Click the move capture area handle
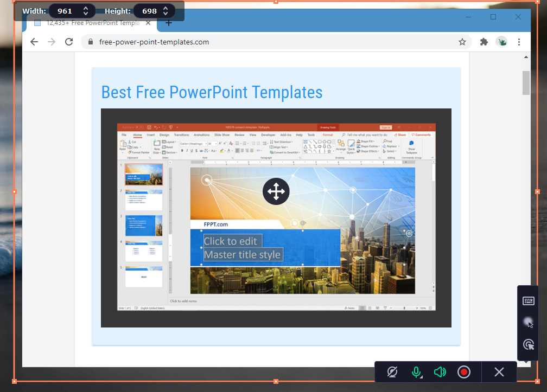Image resolution: width=547 pixels, height=392 pixels. coord(276,191)
